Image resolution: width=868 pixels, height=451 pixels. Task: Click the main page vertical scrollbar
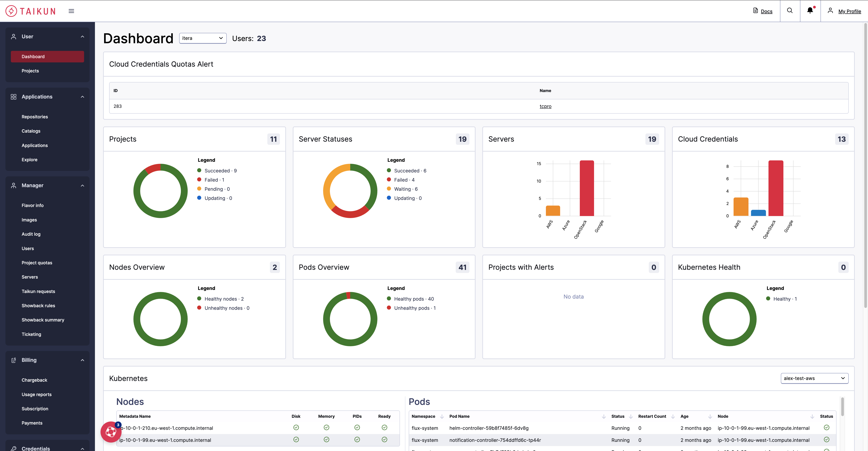pyautogui.click(x=865, y=165)
